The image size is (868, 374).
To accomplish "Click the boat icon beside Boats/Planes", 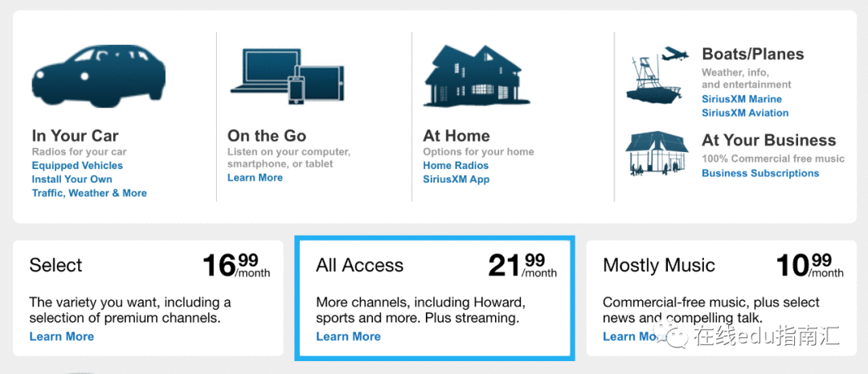I will point(653,81).
